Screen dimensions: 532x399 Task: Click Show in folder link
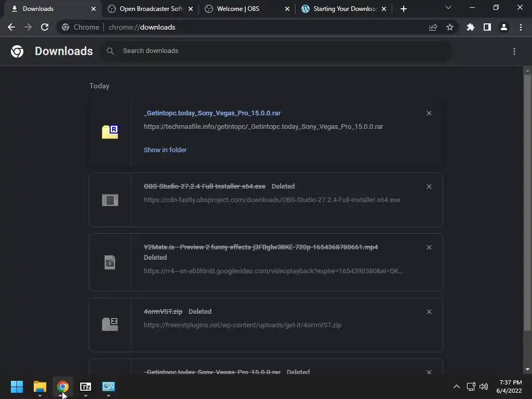point(165,150)
